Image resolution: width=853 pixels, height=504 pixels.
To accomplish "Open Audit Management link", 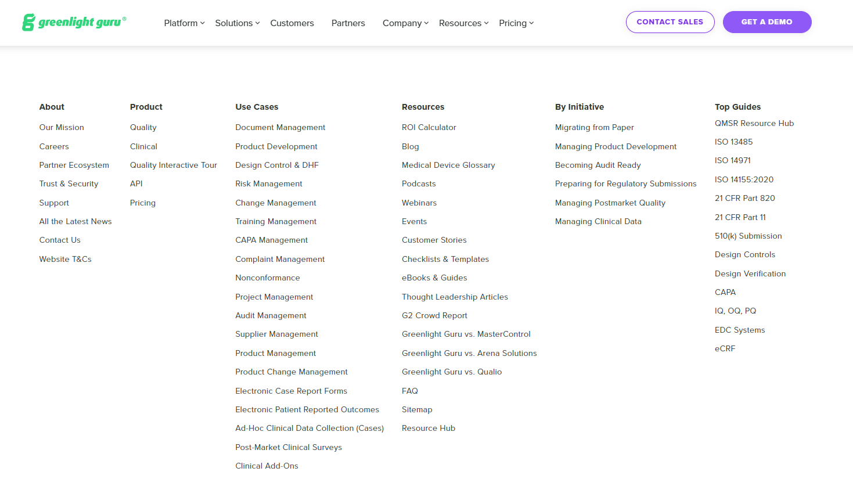I will pyautogui.click(x=271, y=315).
